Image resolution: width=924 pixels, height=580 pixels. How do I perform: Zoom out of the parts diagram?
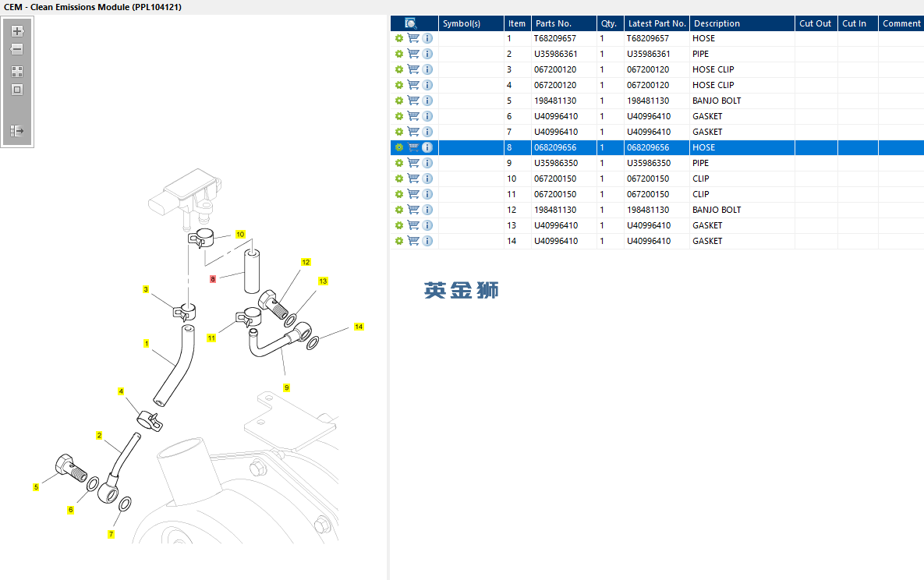pyautogui.click(x=17, y=49)
